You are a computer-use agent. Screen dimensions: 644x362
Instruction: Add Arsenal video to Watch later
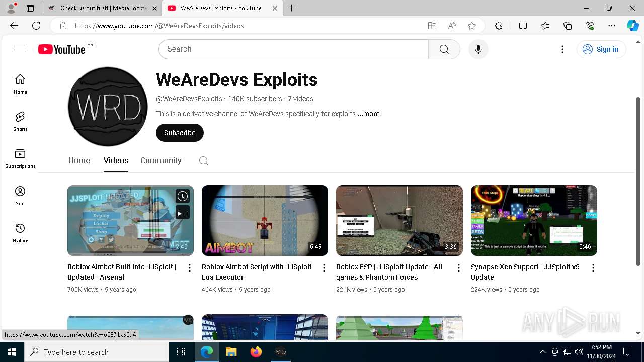click(x=183, y=196)
